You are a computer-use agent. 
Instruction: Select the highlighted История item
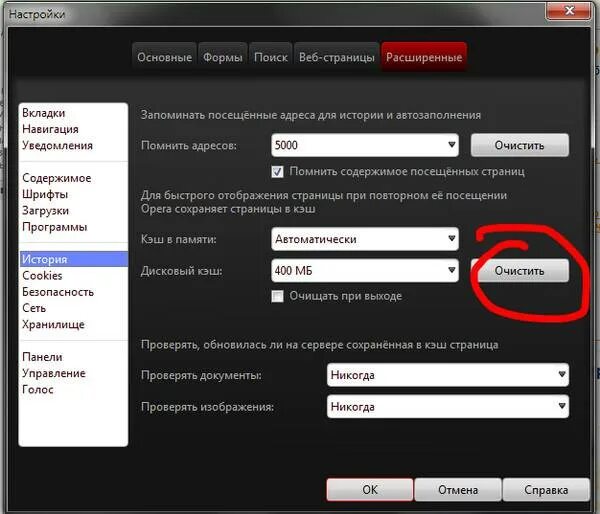[x=73, y=259]
